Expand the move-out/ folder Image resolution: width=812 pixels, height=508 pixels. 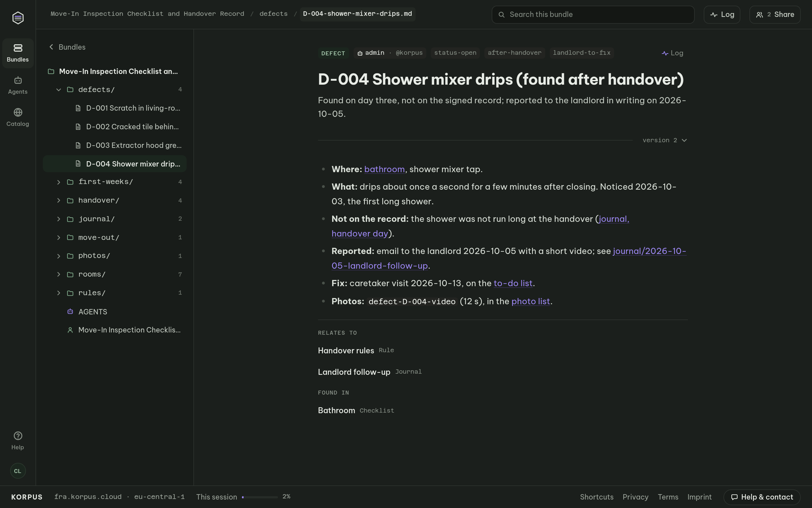tap(59, 238)
